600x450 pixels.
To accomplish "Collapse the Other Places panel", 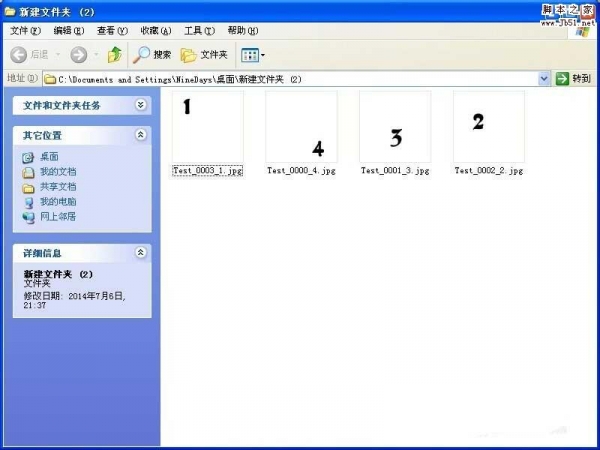I will coord(141,134).
